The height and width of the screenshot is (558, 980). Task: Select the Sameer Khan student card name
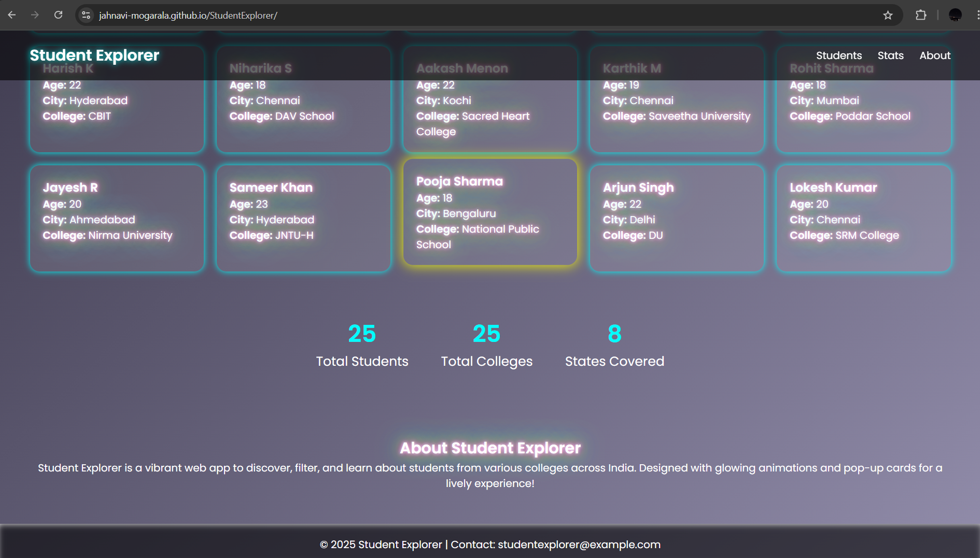271,188
